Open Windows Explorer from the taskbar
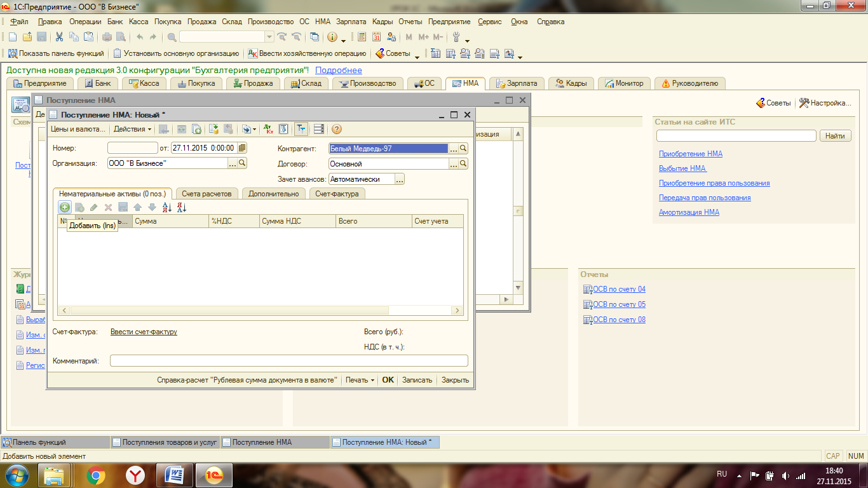 coord(55,475)
